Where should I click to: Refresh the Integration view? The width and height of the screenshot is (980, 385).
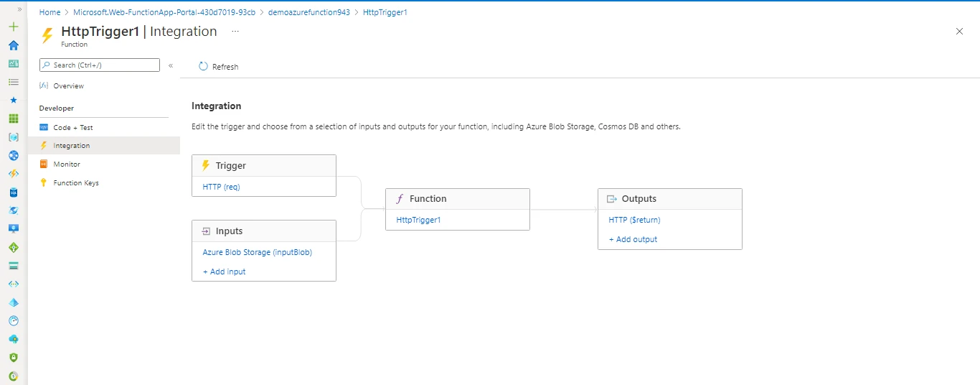(218, 66)
